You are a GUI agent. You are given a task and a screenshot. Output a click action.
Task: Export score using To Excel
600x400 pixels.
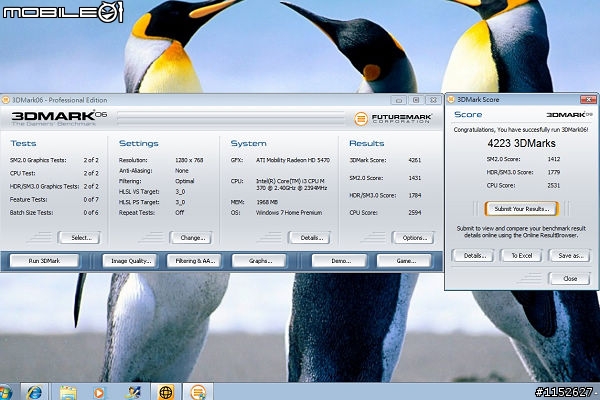point(521,255)
